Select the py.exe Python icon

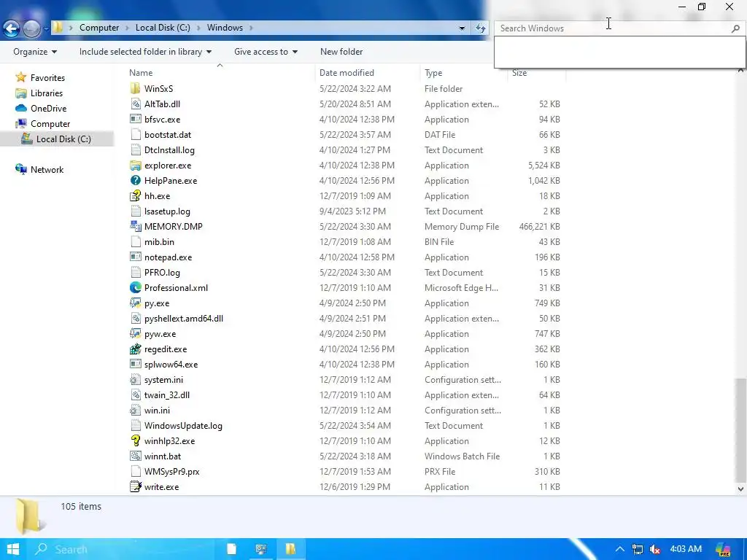tap(135, 303)
